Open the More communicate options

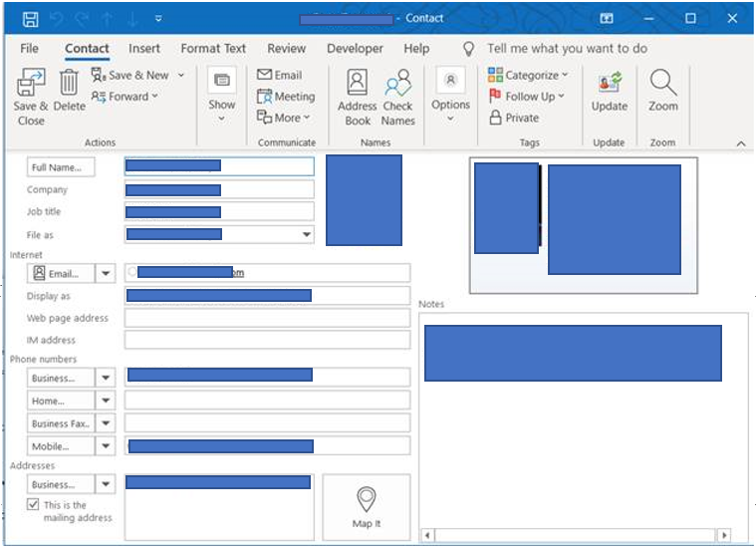(x=284, y=118)
